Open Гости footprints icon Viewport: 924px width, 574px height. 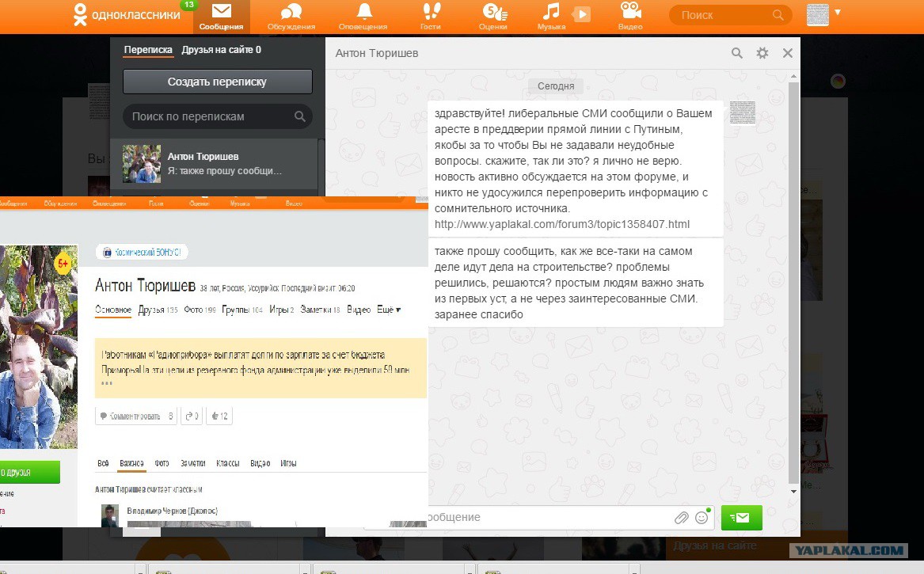[431, 16]
